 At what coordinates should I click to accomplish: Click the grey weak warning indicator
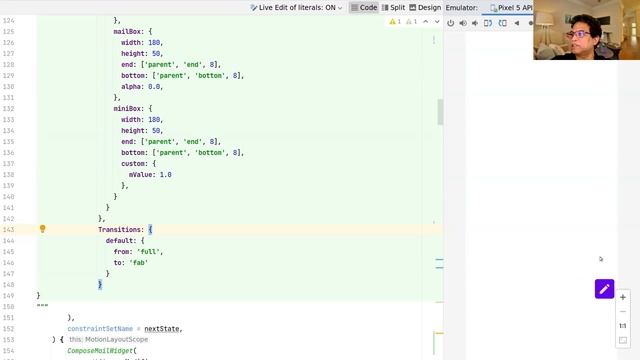(411, 22)
